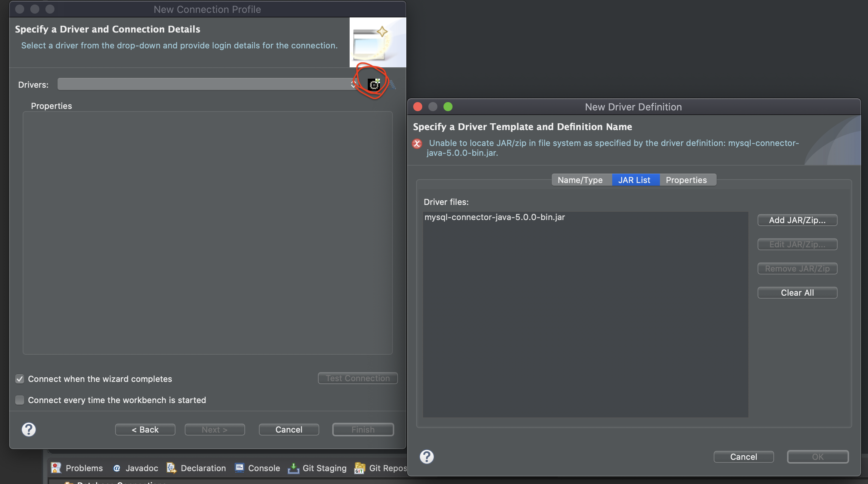The height and width of the screenshot is (484, 868).
Task: Click the Console view icon
Action: (240, 468)
